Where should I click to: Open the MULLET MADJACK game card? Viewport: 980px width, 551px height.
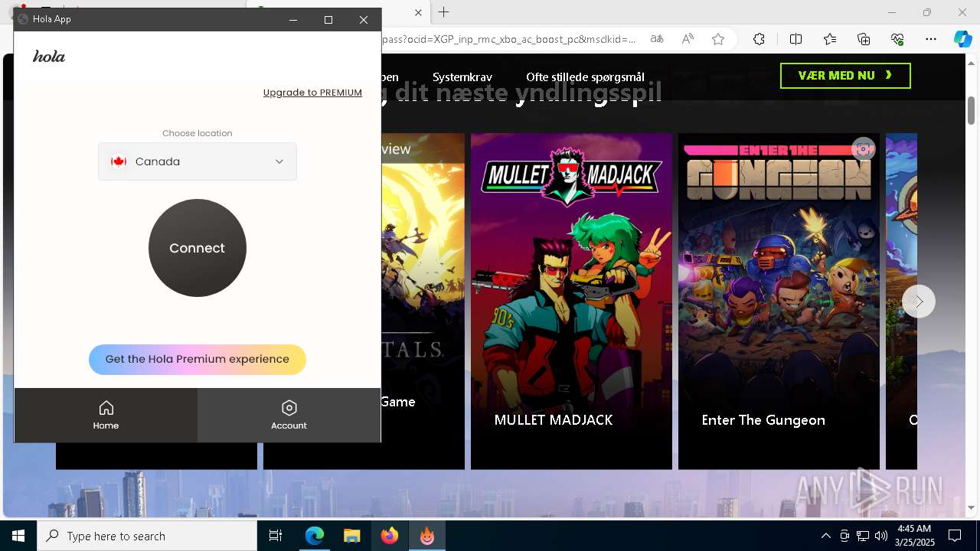[x=571, y=301]
